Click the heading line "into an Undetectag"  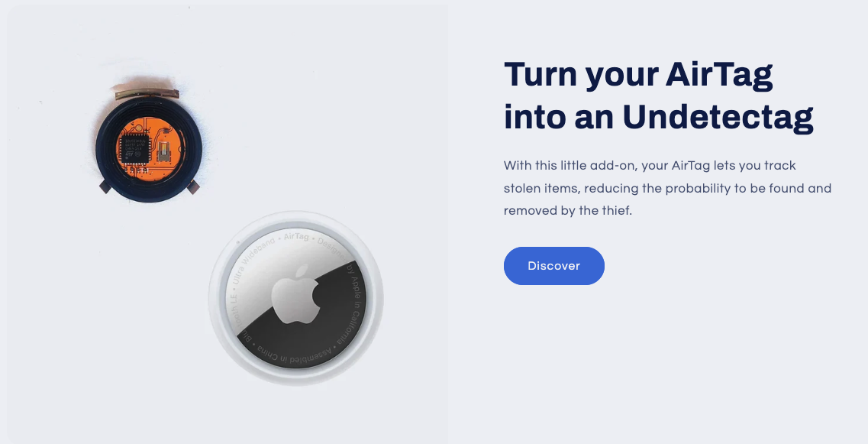(659, 117)
